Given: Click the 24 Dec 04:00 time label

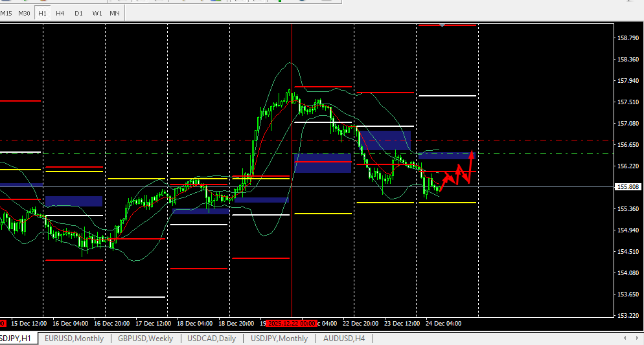Looking at the screenshot, I should (444, 323).
